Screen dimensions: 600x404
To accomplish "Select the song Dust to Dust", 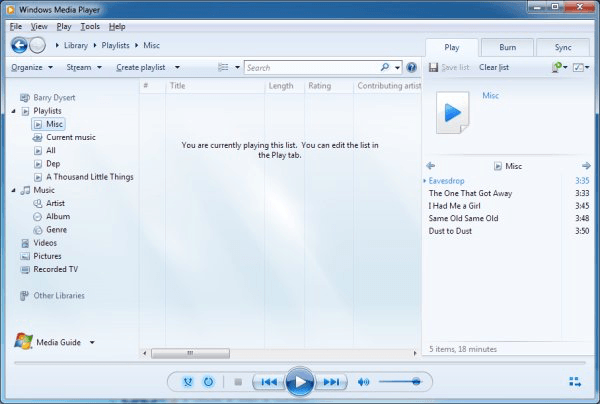I will point(507,231).
